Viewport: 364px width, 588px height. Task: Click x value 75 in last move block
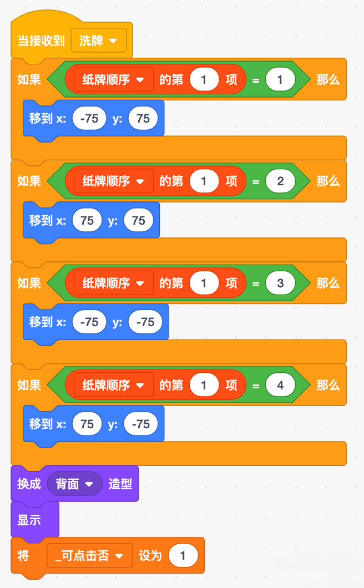(x=87, y=424)
